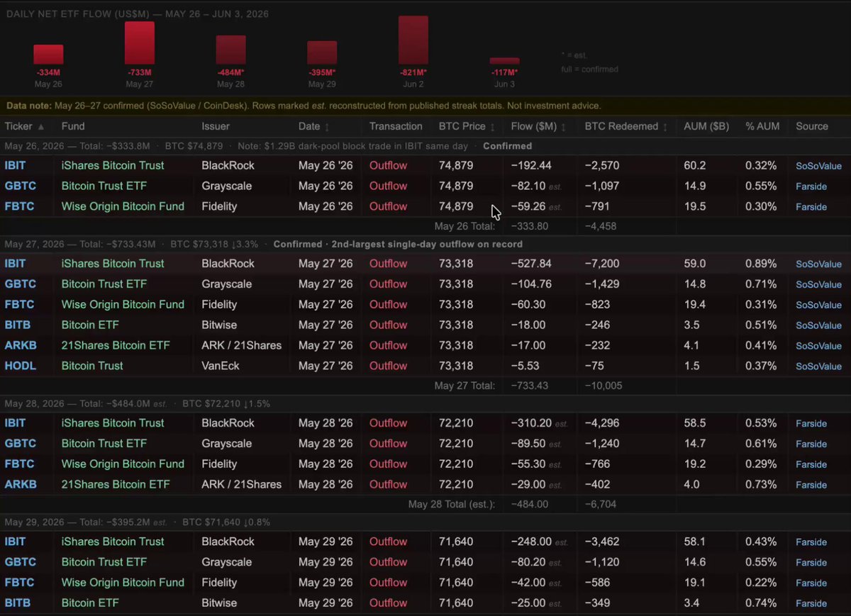851x616 pixels.
Task: Follow the Farside link in May 29 BITB row
Action: 811,604
